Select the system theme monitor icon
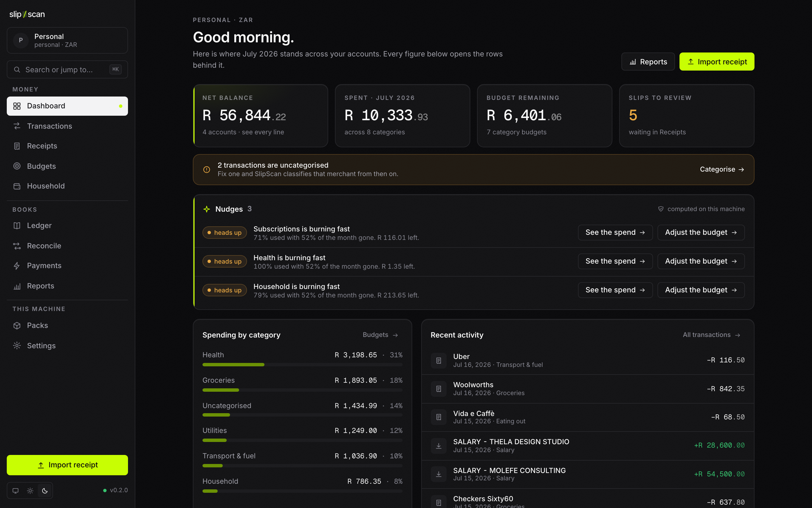The width and height of the screenshot is (812, 508). [16, 491]
